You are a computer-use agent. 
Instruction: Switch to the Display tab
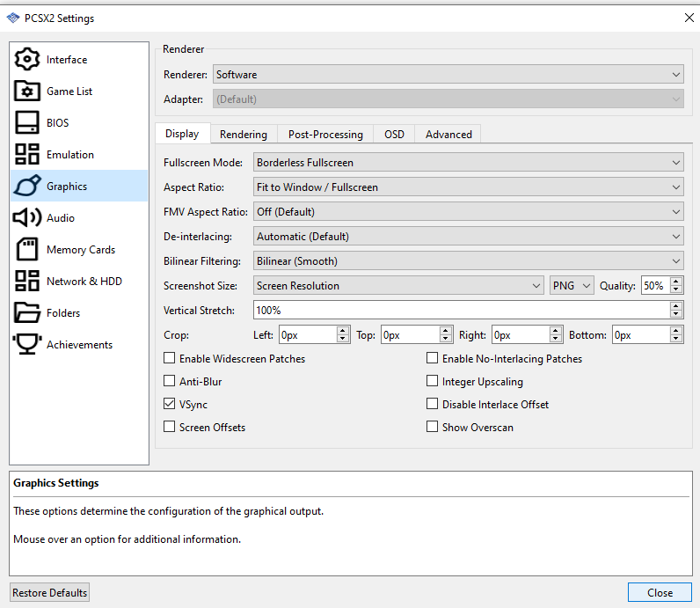click(x=182, y=134)
